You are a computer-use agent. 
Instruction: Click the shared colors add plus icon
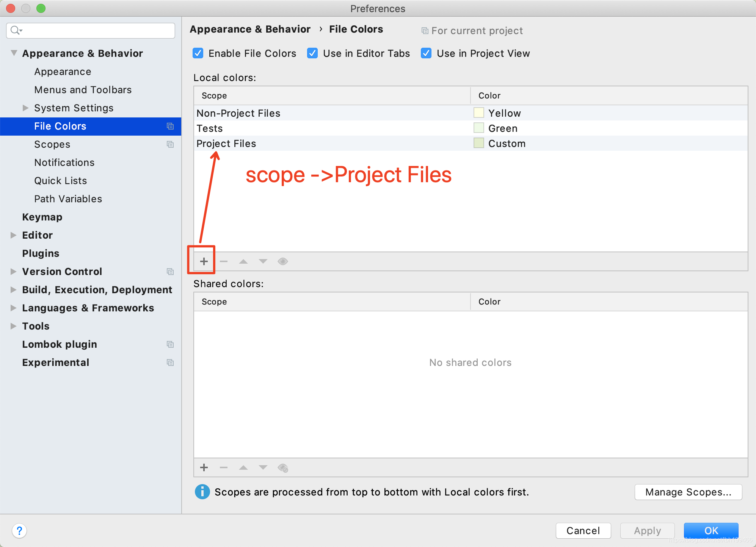coord(204,467)
